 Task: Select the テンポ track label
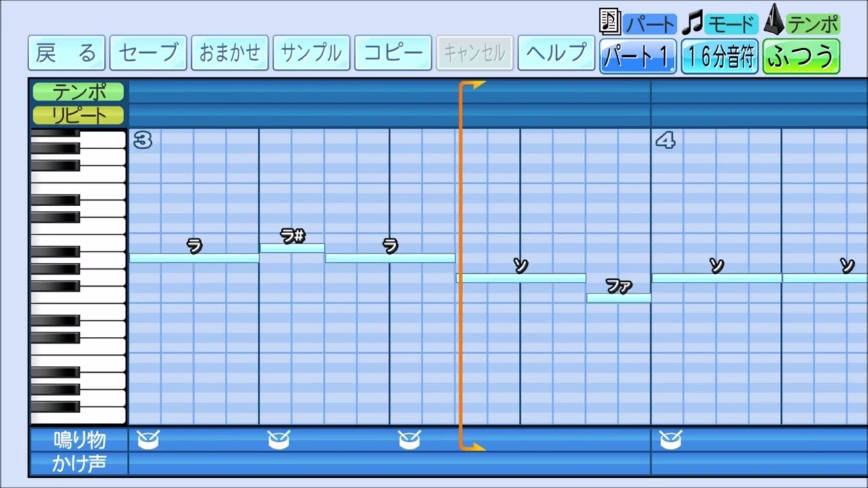pyautogui.click(x=79, y=91)
